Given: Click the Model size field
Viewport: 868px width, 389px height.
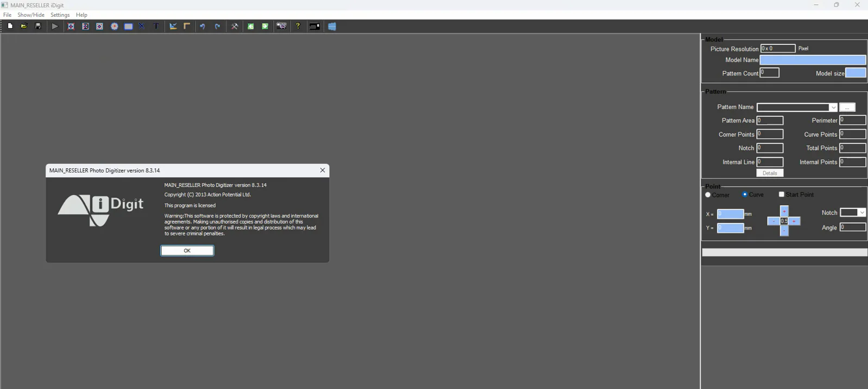Looking at the screenshot, I should (x=856, y=73).
